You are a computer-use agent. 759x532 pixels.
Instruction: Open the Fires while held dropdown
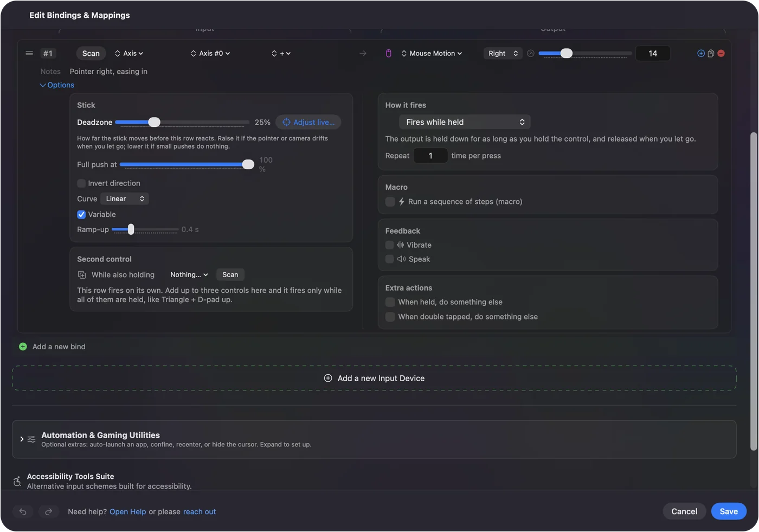(x=465, y=122)
